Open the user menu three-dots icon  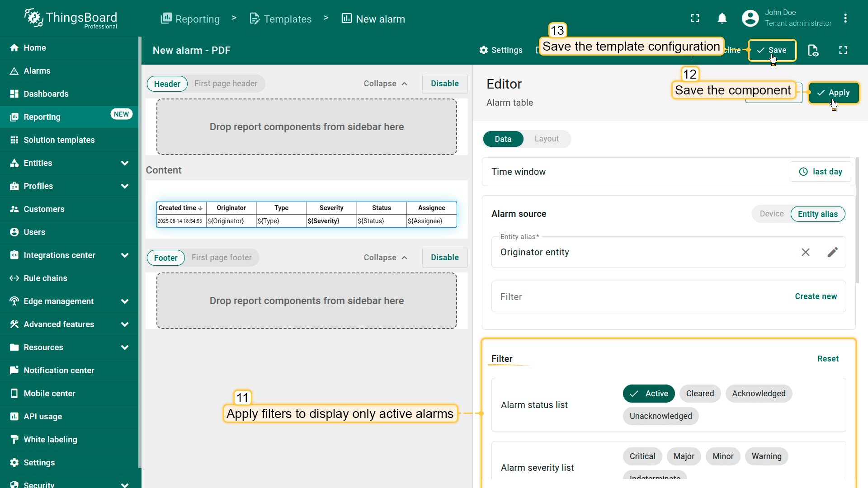[x=845, y=19]
